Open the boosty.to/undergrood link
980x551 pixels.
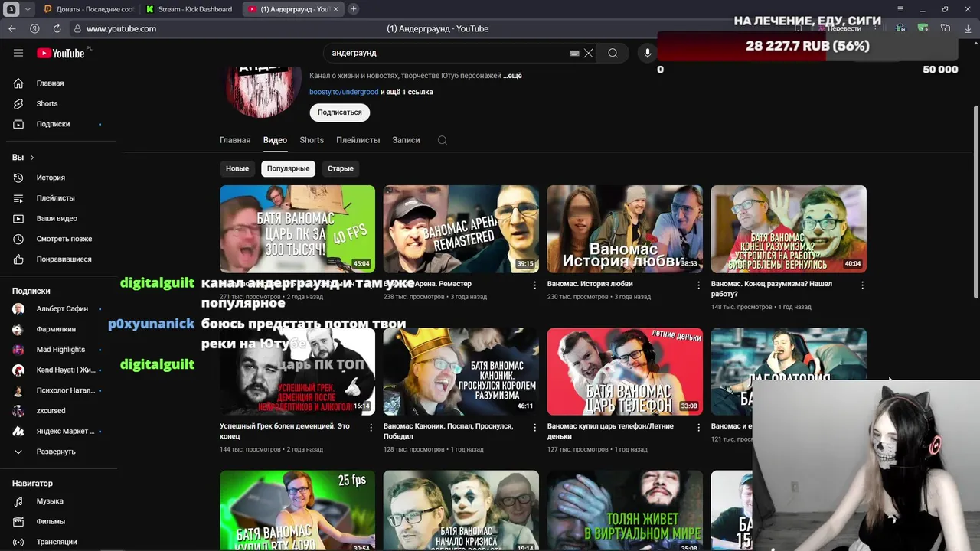pyautogui.click(x=344, y=92)
